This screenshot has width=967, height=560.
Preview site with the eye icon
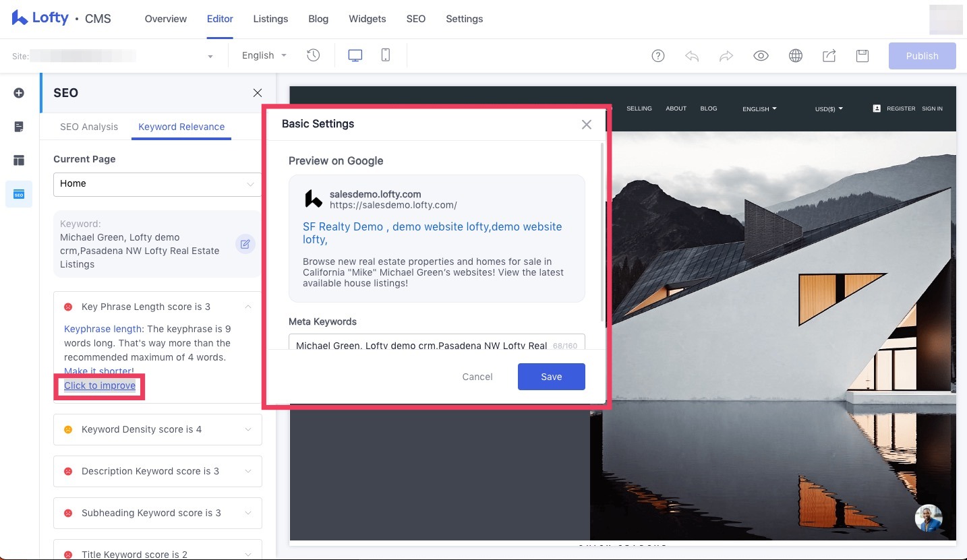tap(761, 56)
